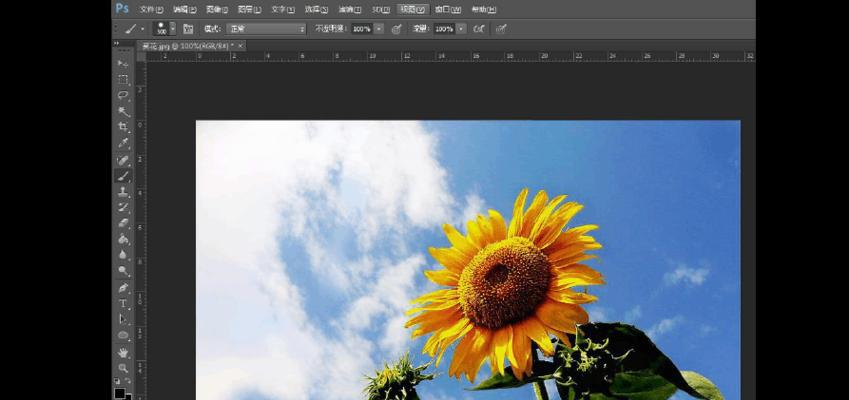This screenshot has height=400, width=849.
Task: Click the Photoshop Ps logo
Action: coord(122,8)
